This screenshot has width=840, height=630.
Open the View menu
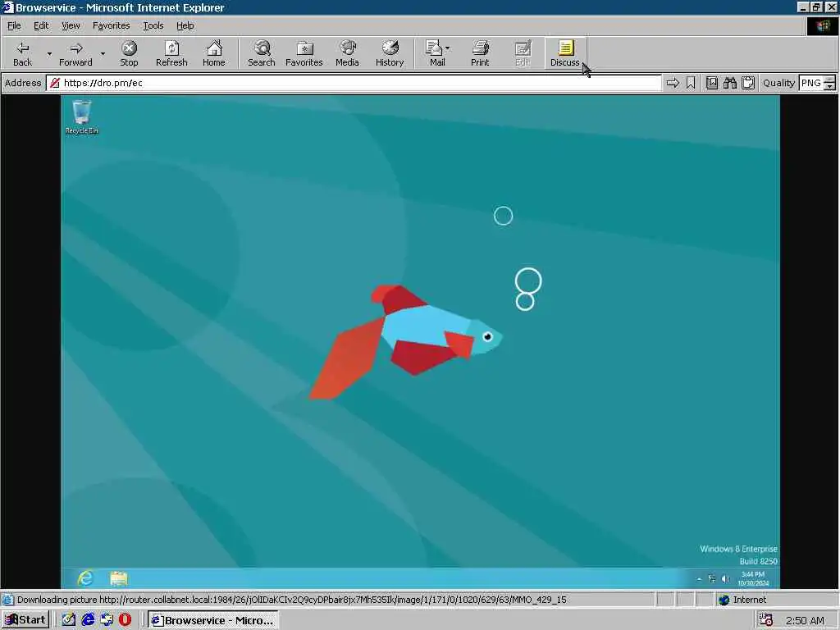coord(71,25)
